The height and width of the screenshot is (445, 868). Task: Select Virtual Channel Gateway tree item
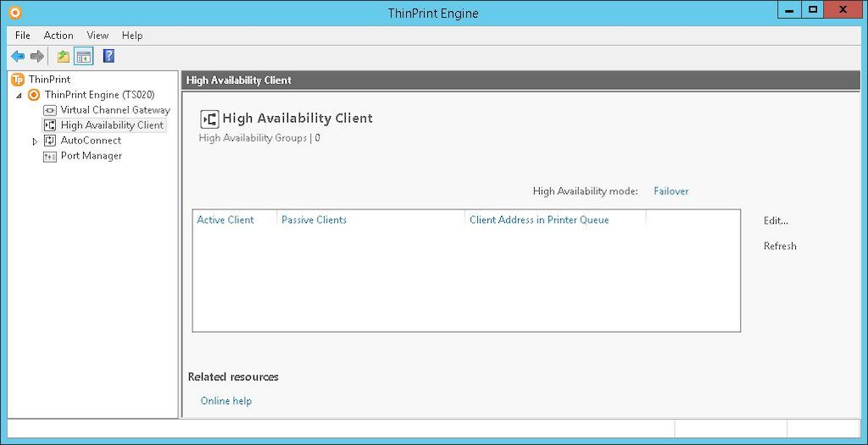115,110
